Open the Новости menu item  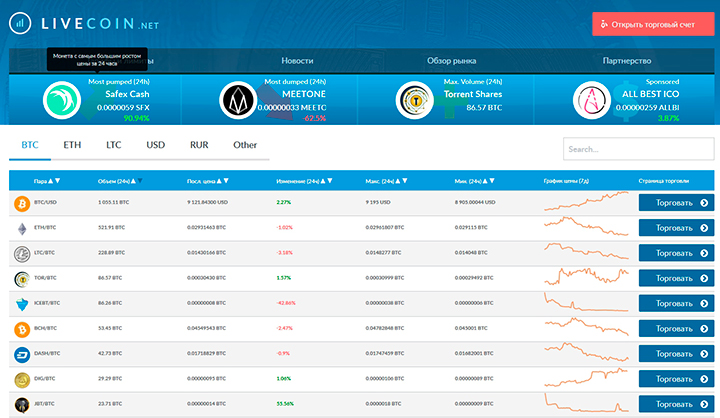(297, 61)
